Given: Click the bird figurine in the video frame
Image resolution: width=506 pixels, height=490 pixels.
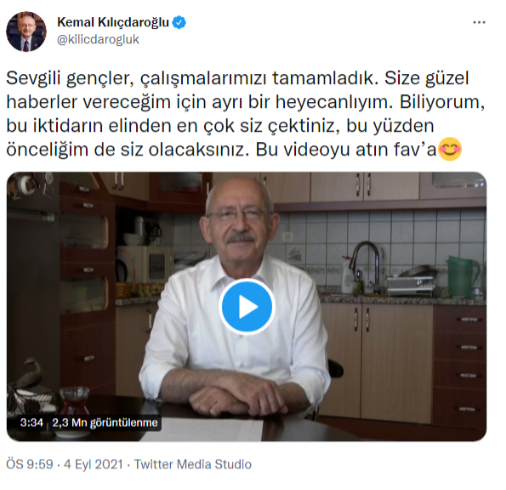Looking at the screenshot, I should pyautogui.click(x=28, y=376).
